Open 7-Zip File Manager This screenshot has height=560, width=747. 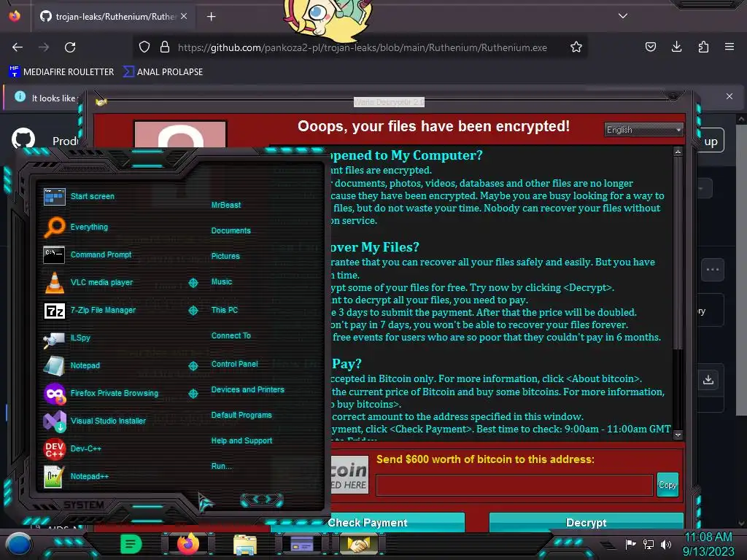point(90,311)
